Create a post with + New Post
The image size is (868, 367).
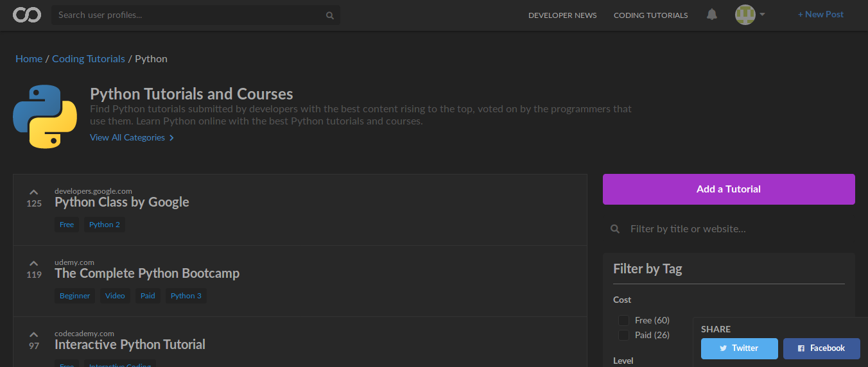[x=820, y=14]
